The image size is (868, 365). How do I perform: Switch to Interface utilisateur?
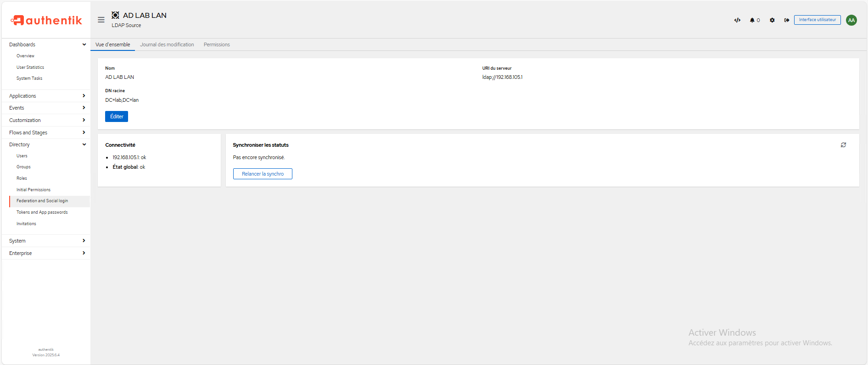pyautogui.click(x=817, y=20)
